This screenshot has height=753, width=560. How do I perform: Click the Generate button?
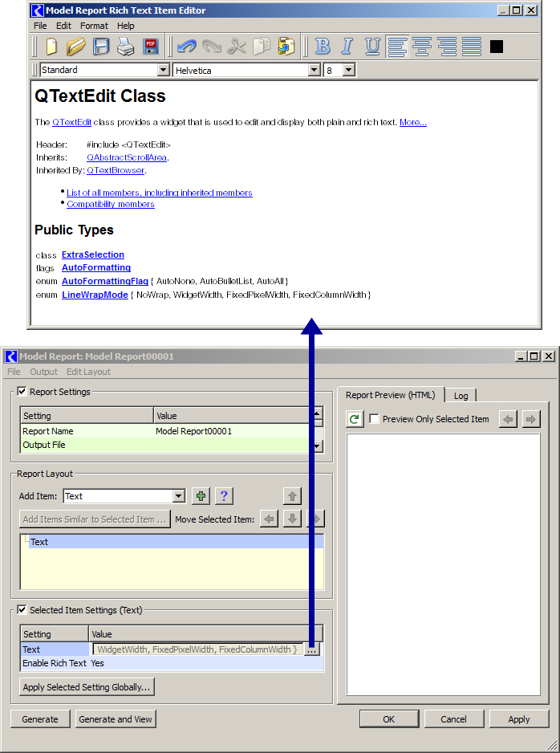(40, 719)
